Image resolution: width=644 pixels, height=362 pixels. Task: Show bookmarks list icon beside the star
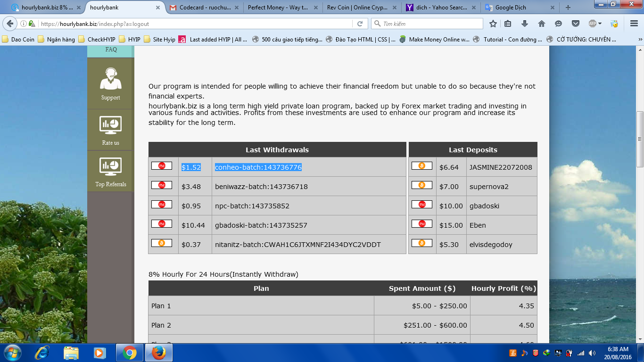[x=508, y=24]
